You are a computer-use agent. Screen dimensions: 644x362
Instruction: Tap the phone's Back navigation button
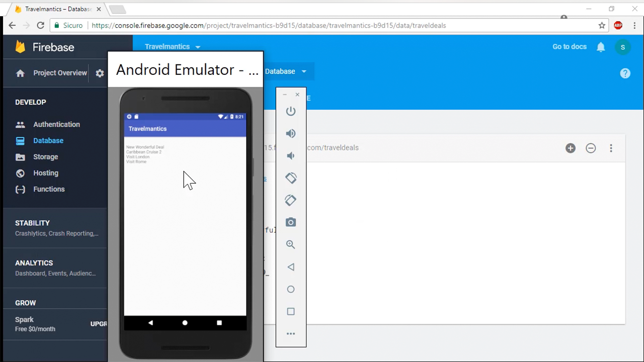150,323
